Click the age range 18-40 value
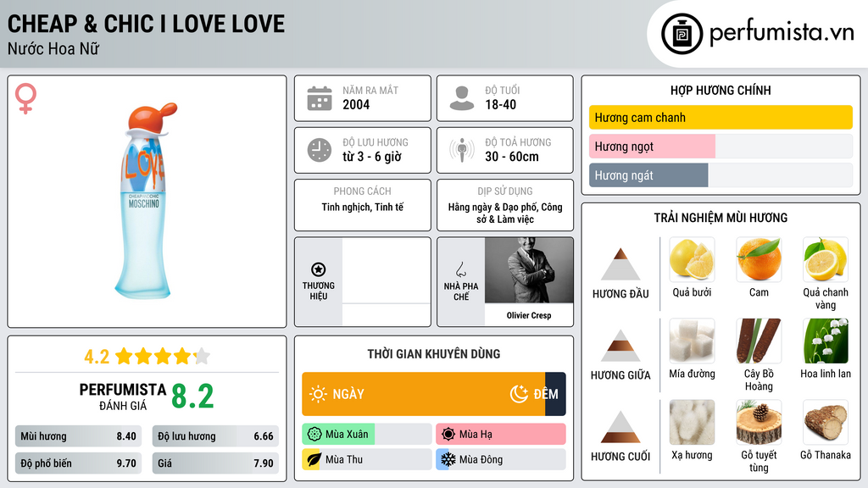The height and width of the screenshot is (488, 868). click(x=500, y=104)
